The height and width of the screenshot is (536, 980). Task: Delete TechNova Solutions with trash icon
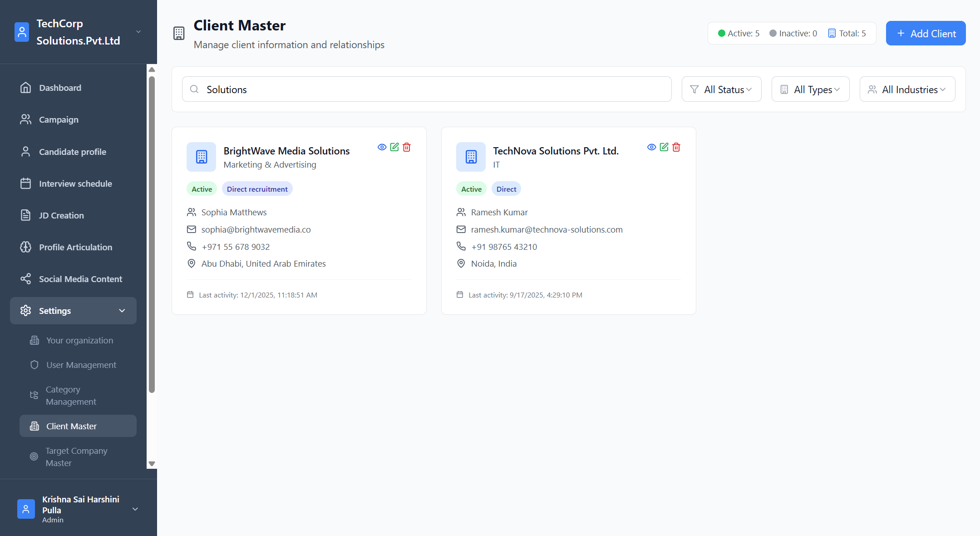point(676,147)
